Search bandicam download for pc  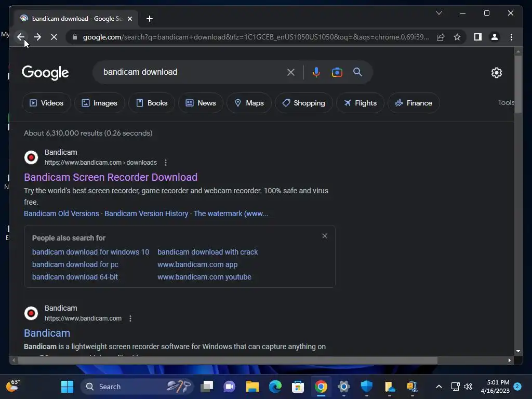pos(75,264)
